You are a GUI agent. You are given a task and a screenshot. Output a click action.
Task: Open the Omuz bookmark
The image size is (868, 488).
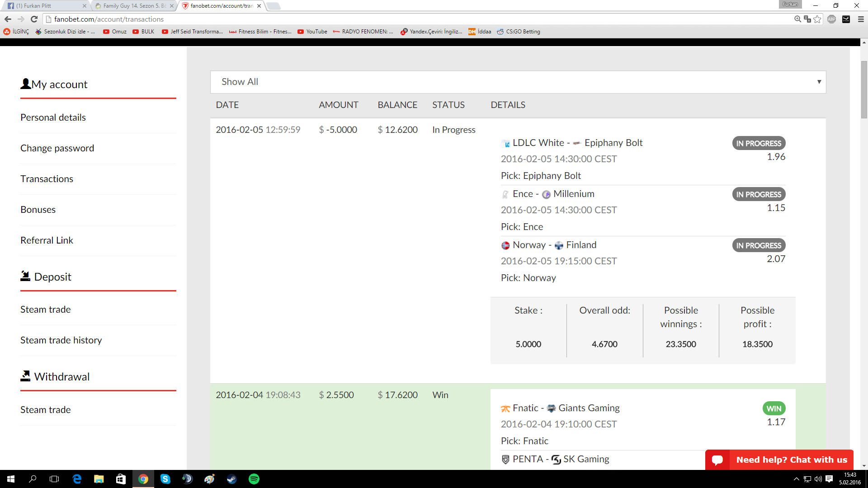(115, 32)
